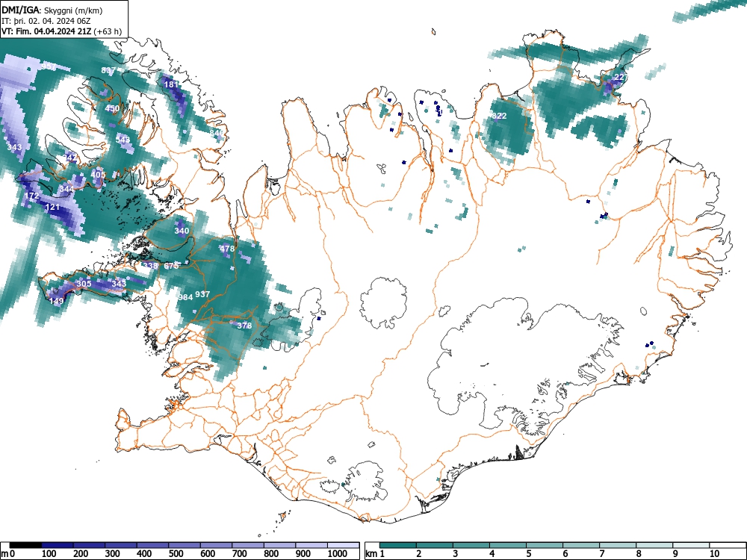The height and width of the screenshot is (560, 747).
Task: Select the 478 visibility label
Action: pyautogui.click(x=227, y=248)
